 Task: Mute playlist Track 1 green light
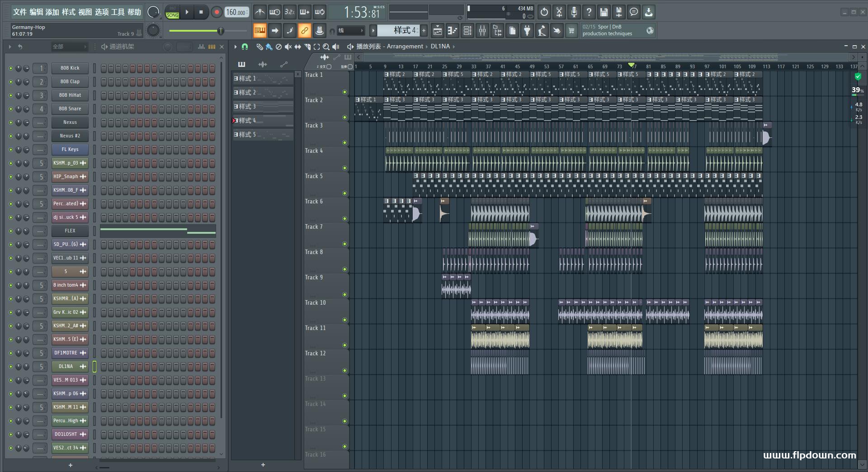(x=344, y=92)
